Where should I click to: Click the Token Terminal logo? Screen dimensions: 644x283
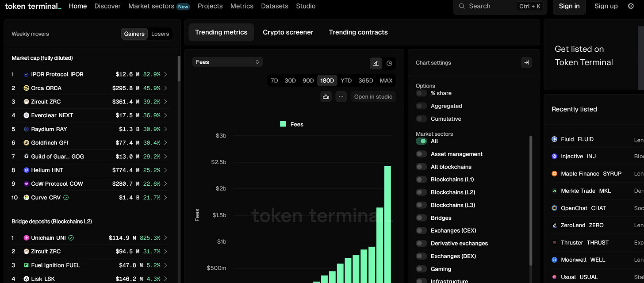click(x=33, y=6)
